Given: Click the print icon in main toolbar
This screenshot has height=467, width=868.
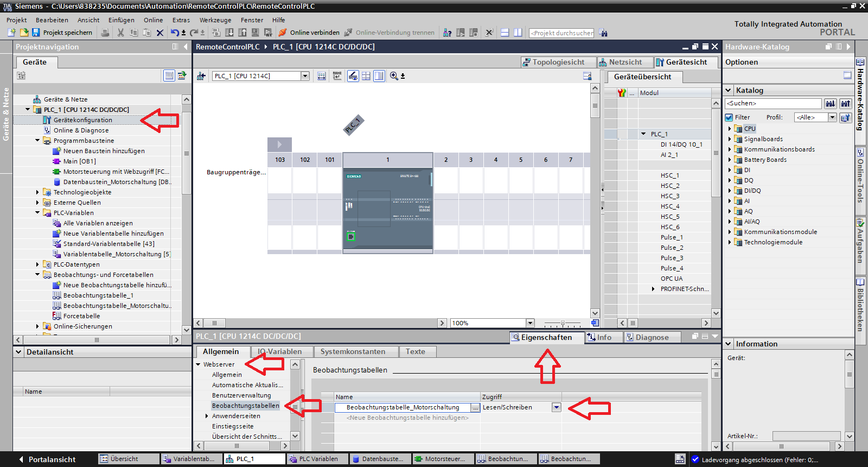Looking at the screenshot, I should (x=105, y=33).
